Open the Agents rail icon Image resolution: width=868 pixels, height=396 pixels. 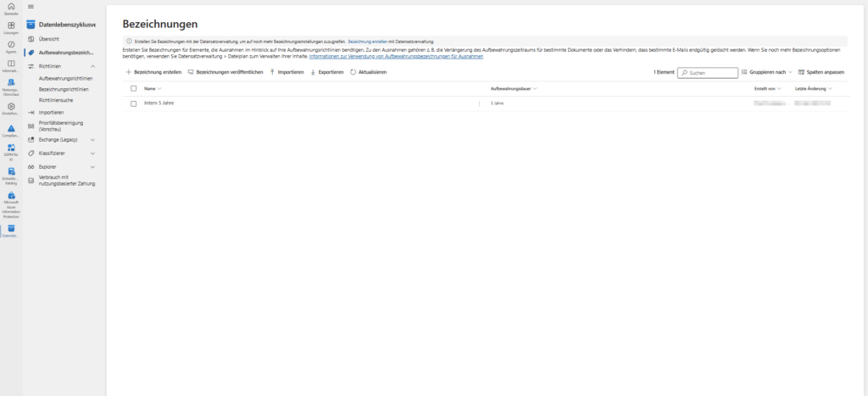11,44
